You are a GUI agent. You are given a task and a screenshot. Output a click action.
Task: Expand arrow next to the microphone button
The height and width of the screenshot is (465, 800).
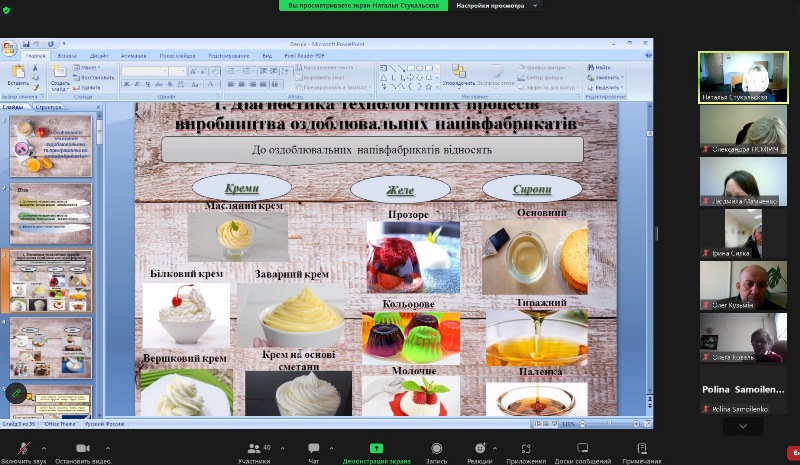(43, 448)
